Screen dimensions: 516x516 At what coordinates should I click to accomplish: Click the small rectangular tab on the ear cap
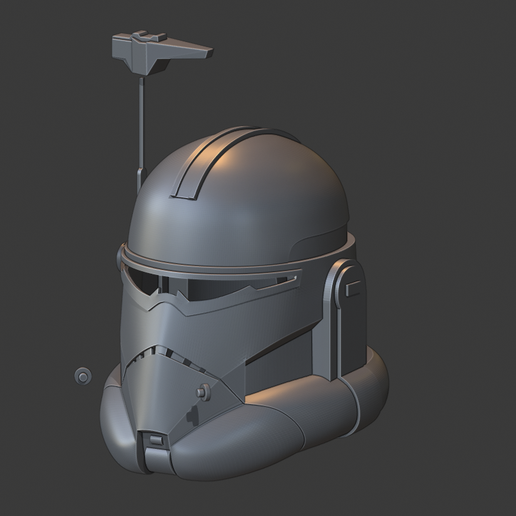[353, 288]
